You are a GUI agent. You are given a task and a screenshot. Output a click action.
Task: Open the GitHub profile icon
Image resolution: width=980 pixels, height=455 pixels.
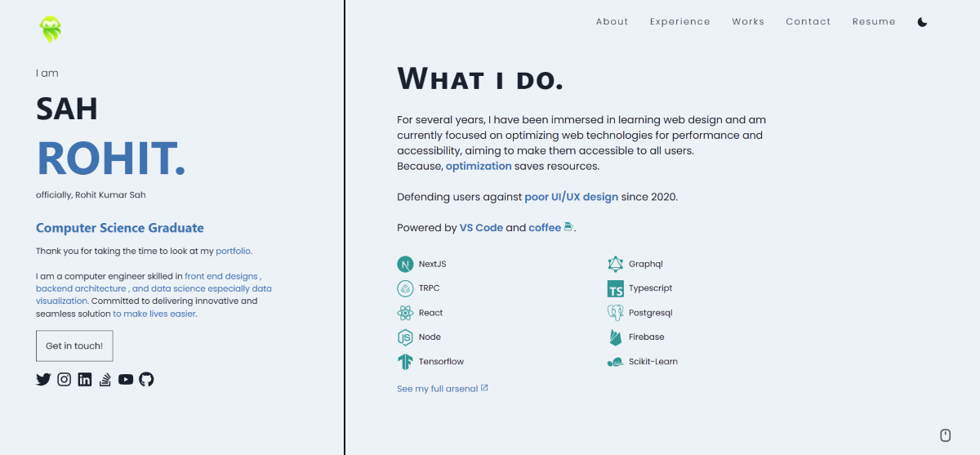click(146, 379)
